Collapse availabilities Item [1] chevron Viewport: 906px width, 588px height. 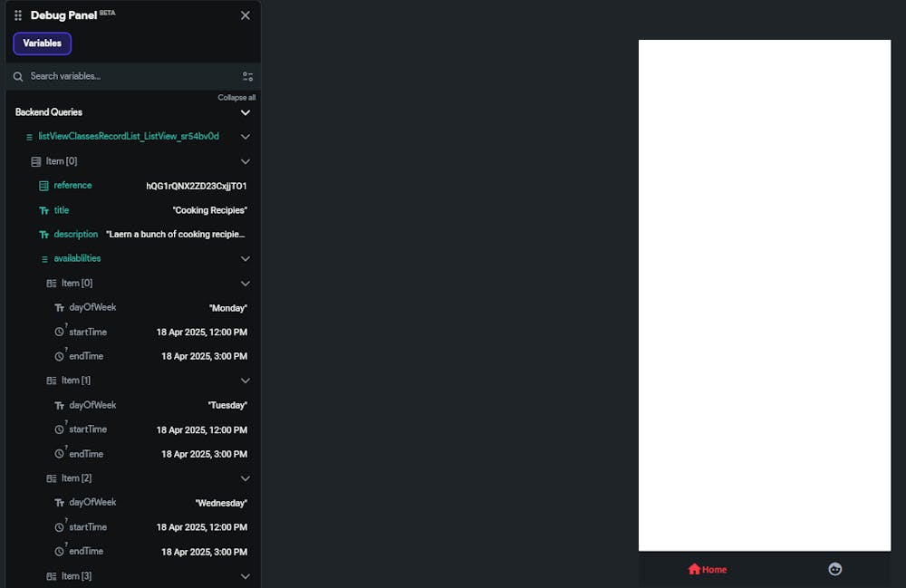coord(246,381)
